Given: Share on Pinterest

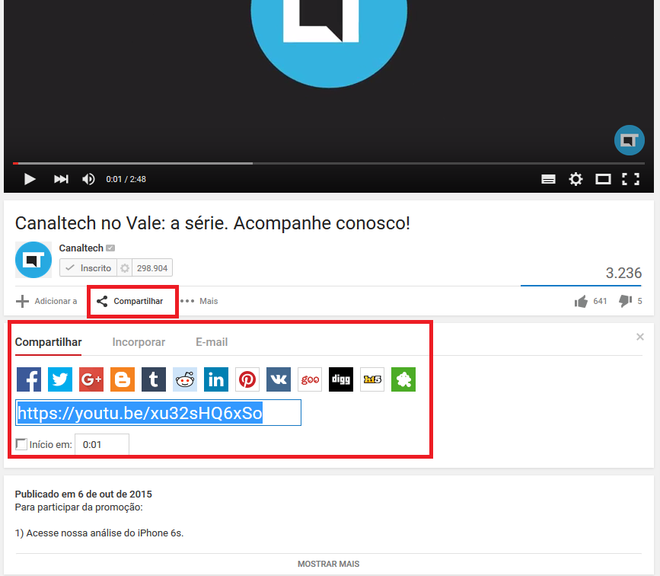Looking at the screenshot, I should tap(247, 379).
